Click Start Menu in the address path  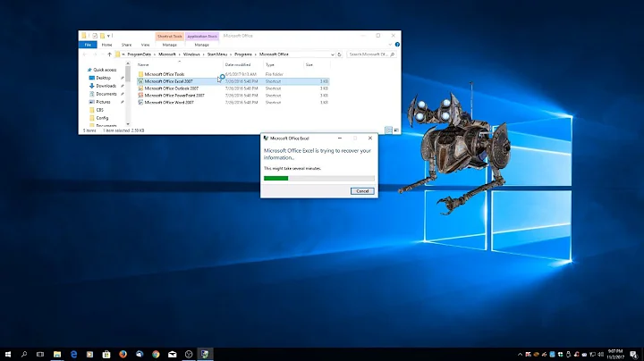216,55
